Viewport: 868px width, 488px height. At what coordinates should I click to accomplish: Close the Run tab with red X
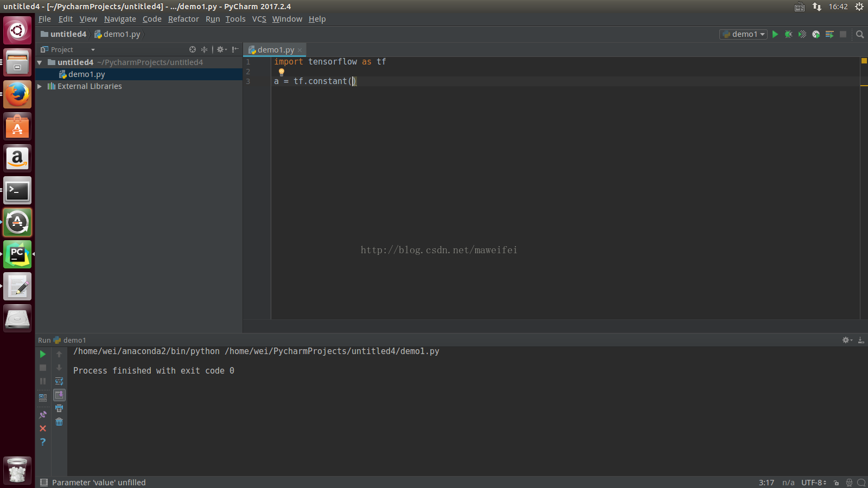(x=43, y=428)
